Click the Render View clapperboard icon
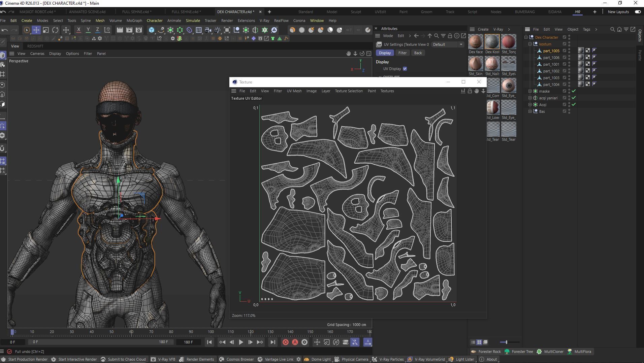Viewport: 644px width, 363px height. pos(120,30)
